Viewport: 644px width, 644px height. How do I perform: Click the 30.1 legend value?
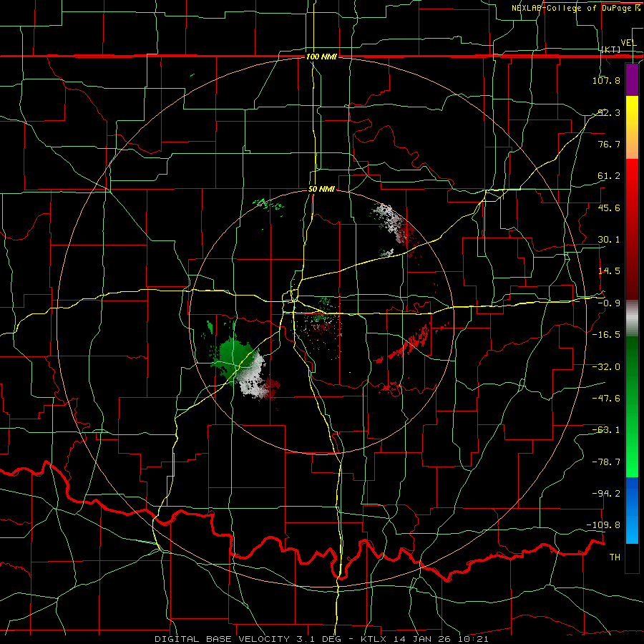tap(609, 240)
